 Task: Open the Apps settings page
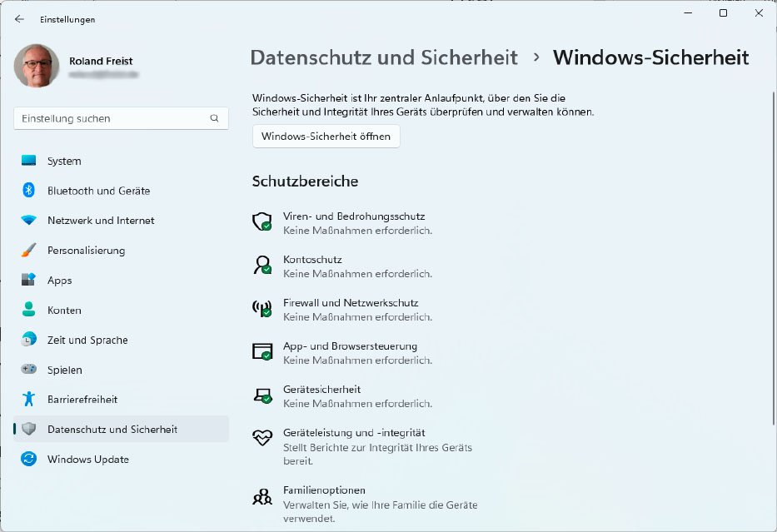[x=59, y=281]
